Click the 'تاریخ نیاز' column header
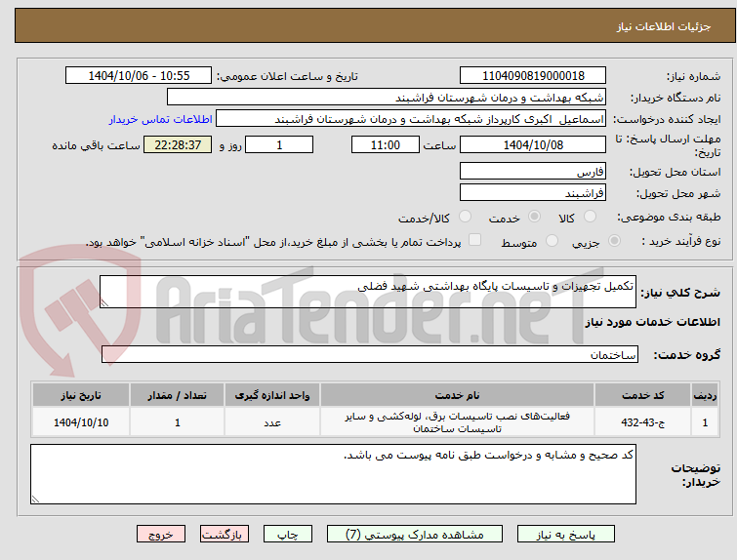 tap(81, 395)
